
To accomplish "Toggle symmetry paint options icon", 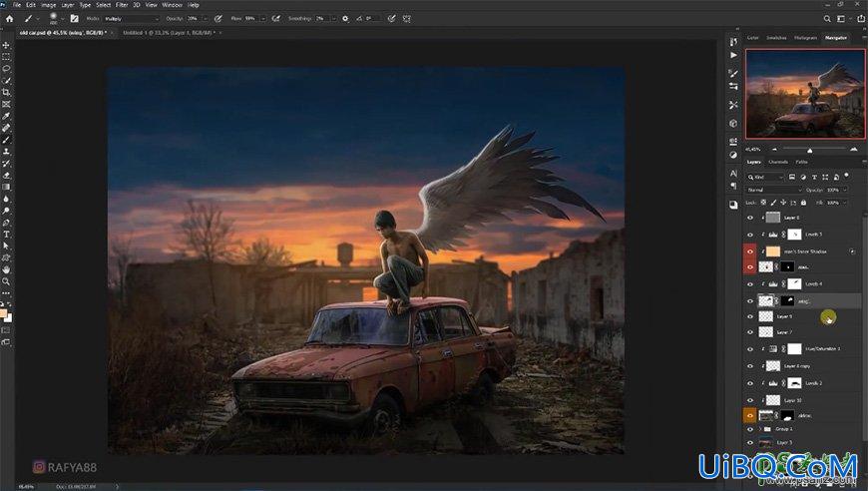I will coord(407,18).
